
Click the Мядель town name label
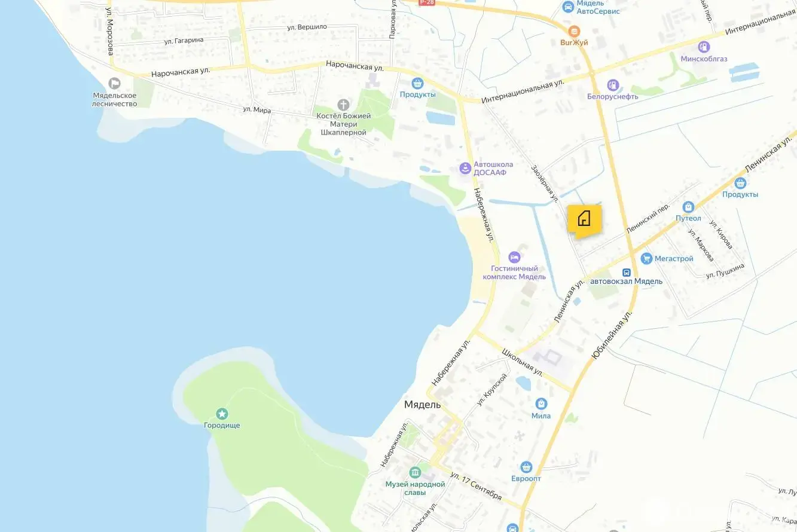click(x=422, y=405)
